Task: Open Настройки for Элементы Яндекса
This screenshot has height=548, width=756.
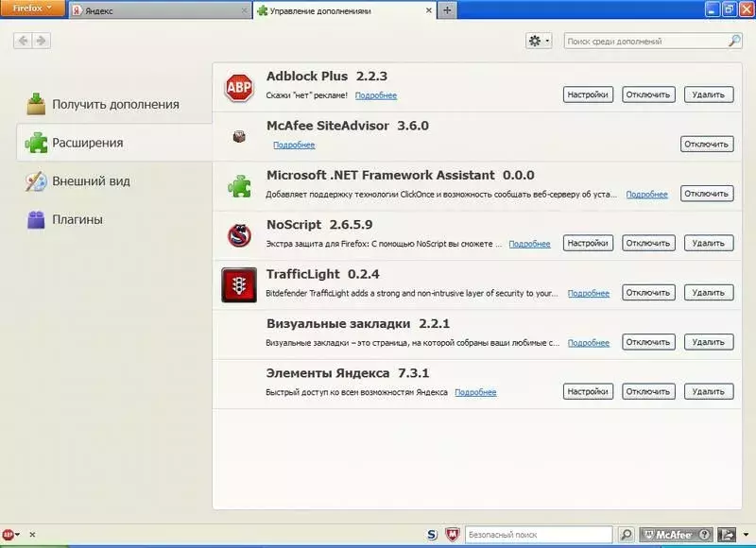Action: (588, 391)
